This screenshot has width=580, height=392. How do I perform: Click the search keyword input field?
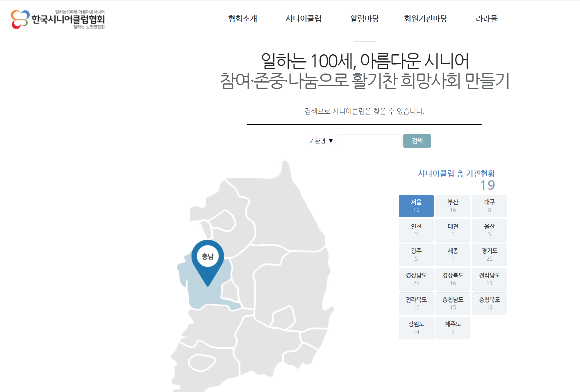[368, 141]
